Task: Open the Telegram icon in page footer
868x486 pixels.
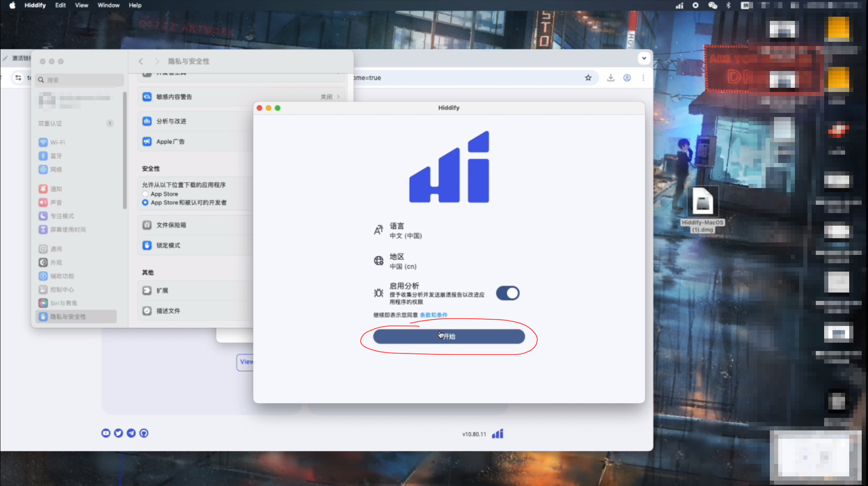Action: [x=131, y=433]
